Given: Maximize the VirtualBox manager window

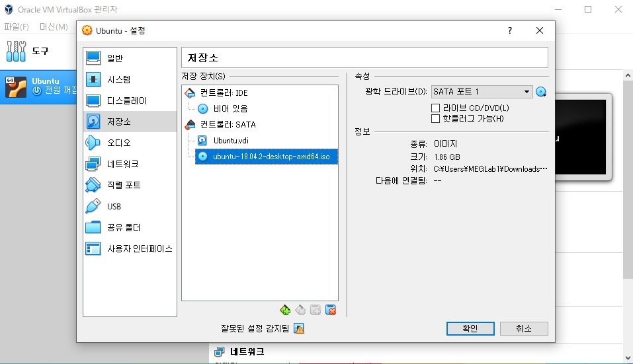Looking at the screenshot, I should 588,9.
